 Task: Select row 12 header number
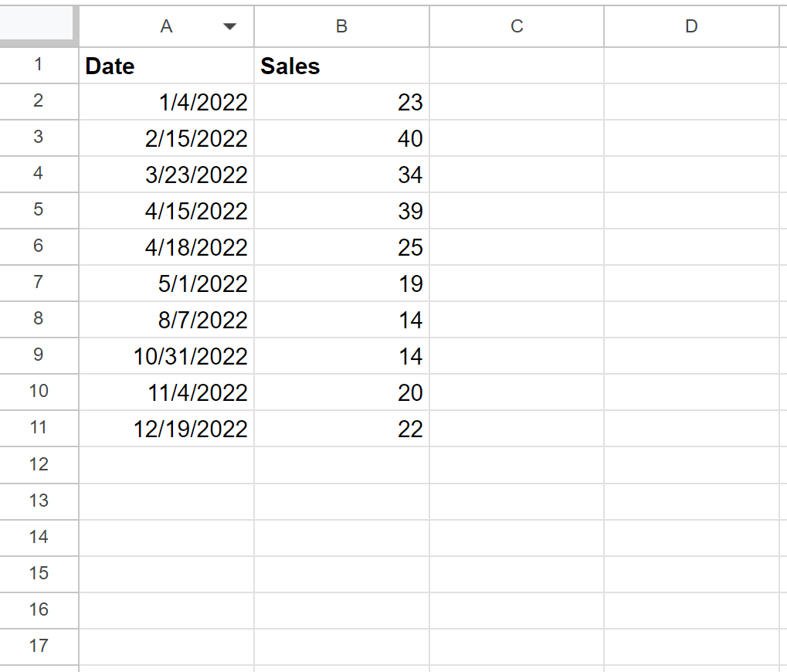(x=39, y=465)
